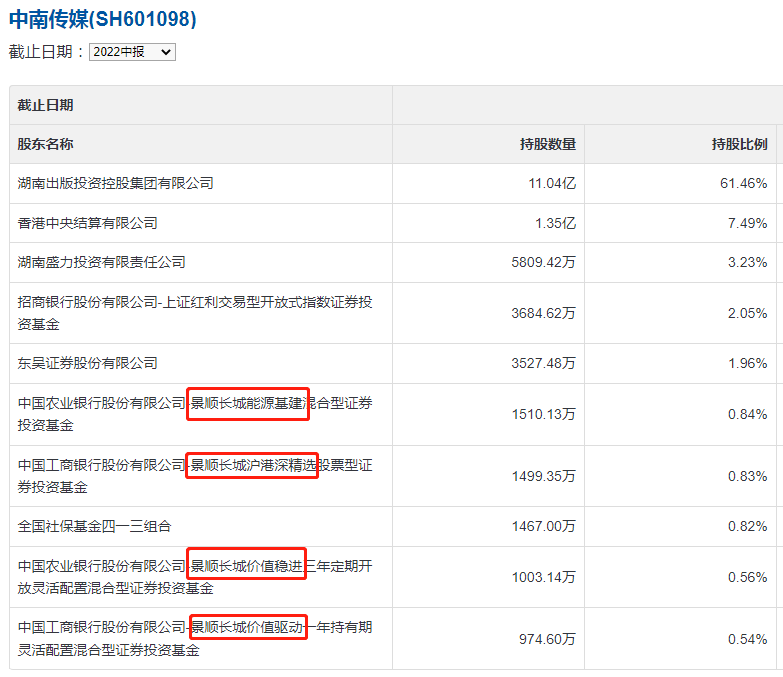This screenshot has height=677, width=783.
Task: Click the 截止日期： label beside dropdown
Action: pyautogui.click(x=47, y=52)
